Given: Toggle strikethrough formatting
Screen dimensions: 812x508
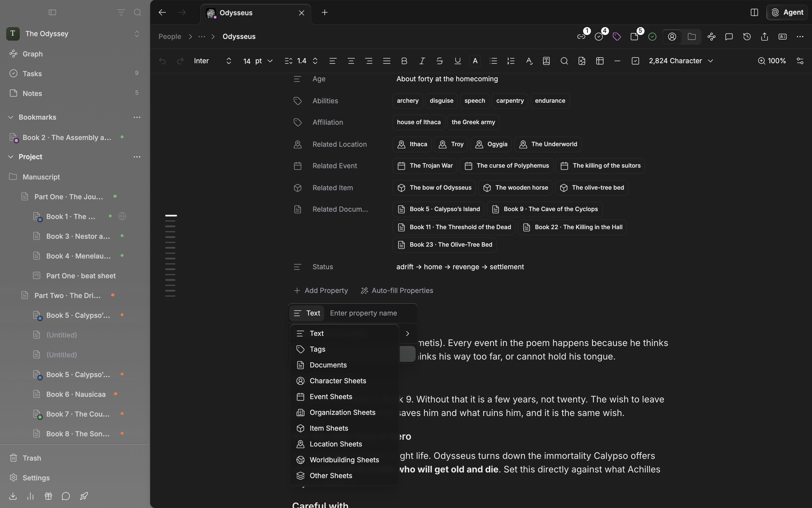Looking at the screenshot, I should click(x=440, y=61).
